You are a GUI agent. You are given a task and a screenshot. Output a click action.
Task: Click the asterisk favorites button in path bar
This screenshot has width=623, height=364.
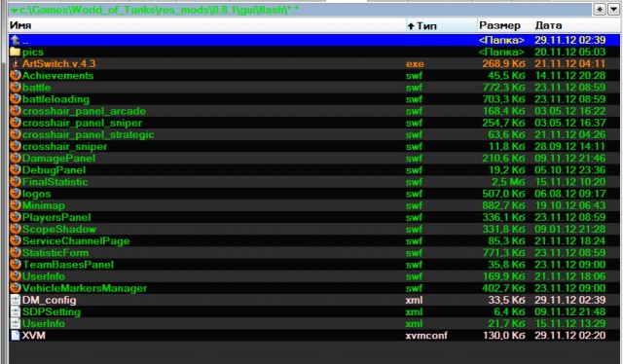click(600, 9)
